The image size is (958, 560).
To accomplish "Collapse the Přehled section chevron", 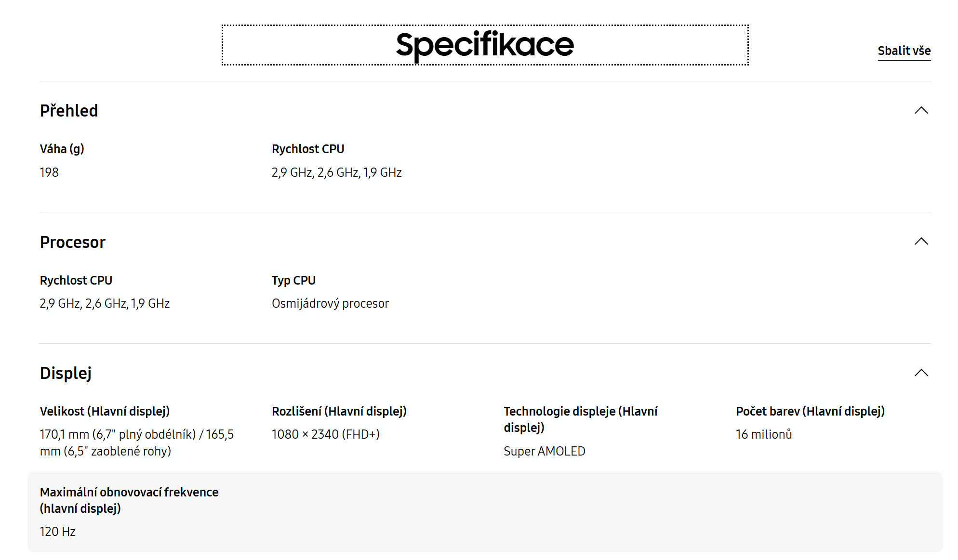I will point(921,110).
